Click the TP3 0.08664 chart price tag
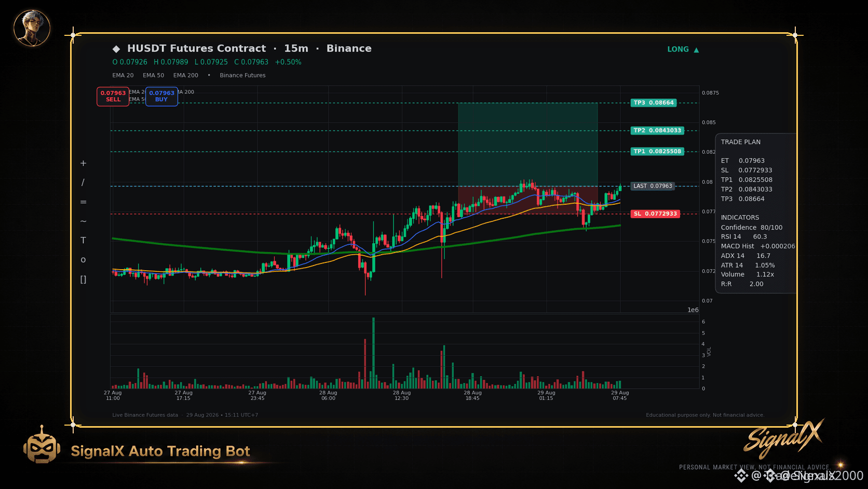868x489 pixels. 654,103
